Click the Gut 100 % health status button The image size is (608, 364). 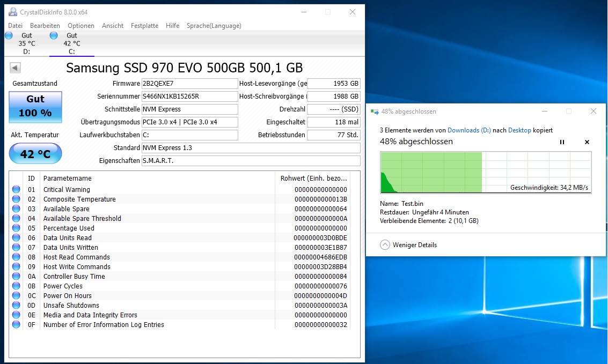click(x=35, y=107)
